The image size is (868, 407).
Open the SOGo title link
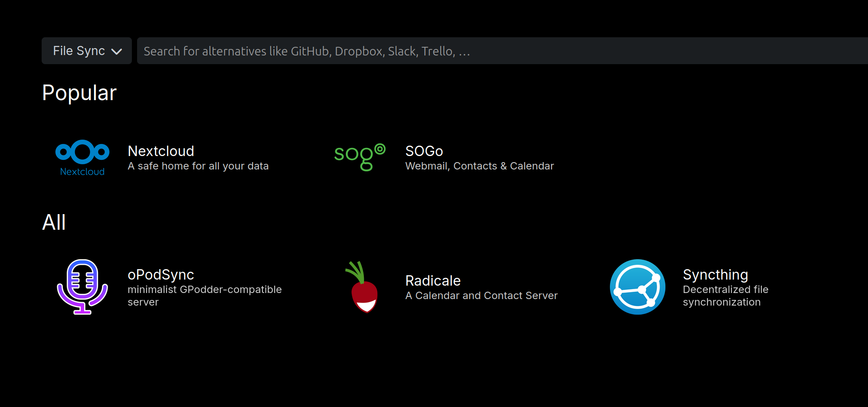click(x=424, y=151)
